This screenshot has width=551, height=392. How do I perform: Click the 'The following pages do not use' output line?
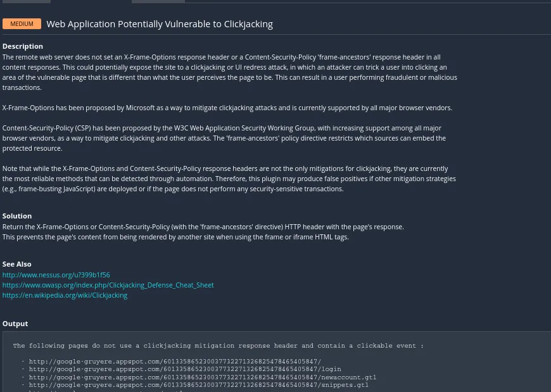218,346
